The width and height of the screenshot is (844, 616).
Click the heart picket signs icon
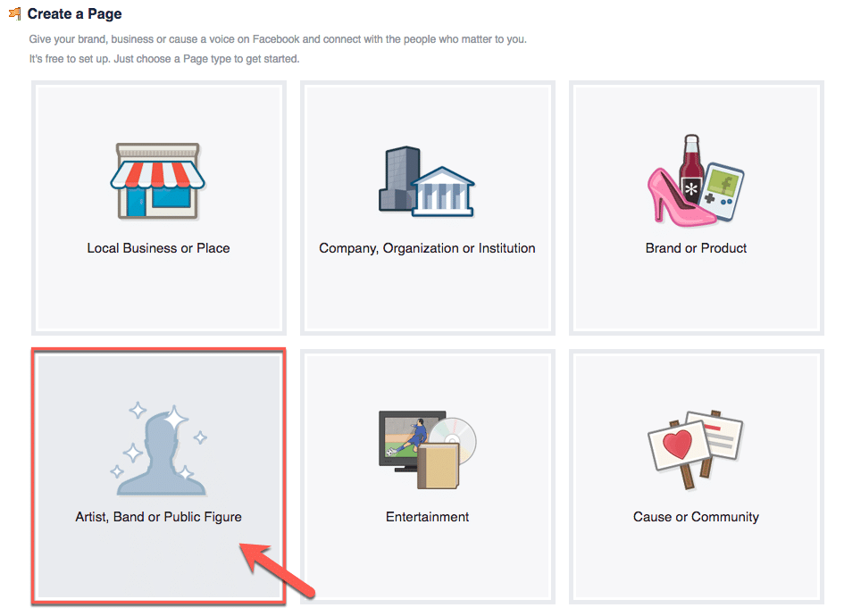pos(696,449)
